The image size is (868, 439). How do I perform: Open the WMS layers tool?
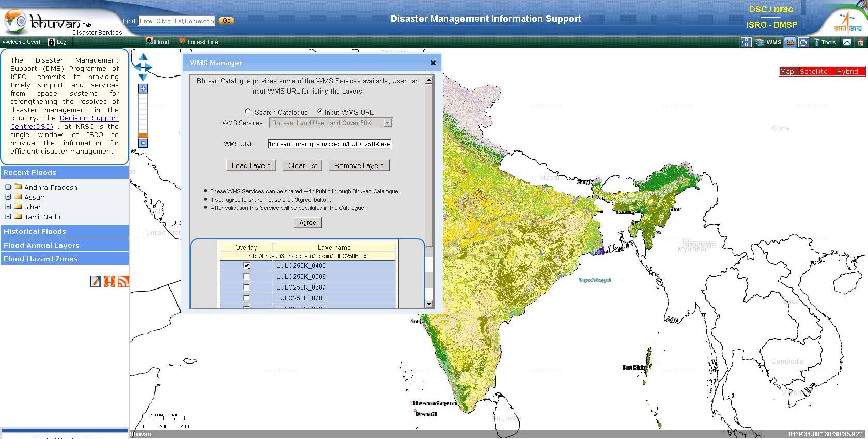768,42
